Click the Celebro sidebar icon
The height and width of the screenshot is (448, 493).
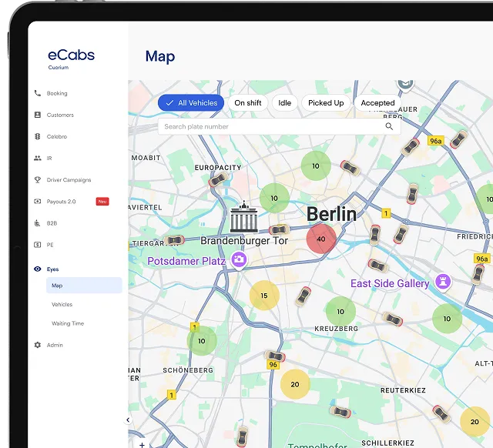click(38, 136)
